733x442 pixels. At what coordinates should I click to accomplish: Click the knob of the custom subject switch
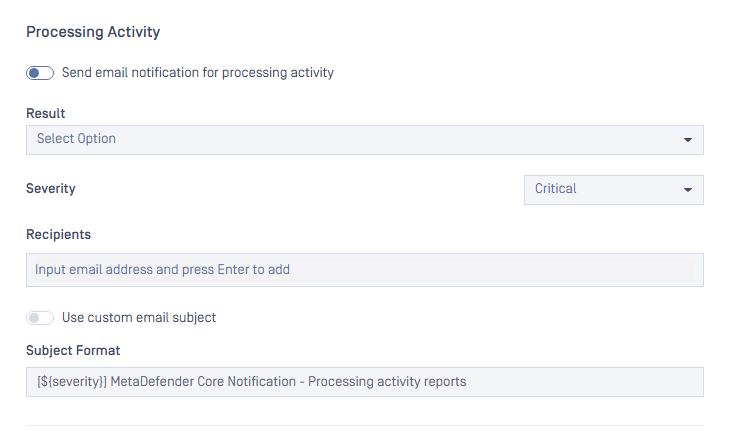[x=34, y=318]
